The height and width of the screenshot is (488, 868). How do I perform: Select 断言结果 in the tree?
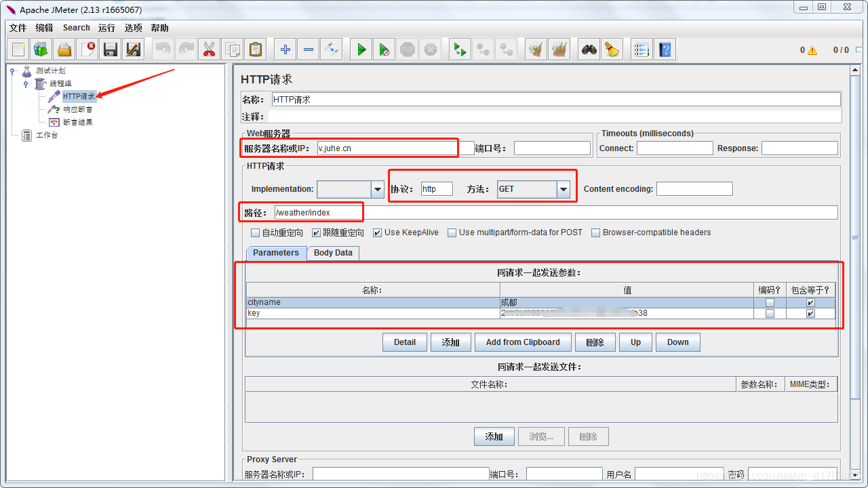pyautogui.click(x=78, y=122)
